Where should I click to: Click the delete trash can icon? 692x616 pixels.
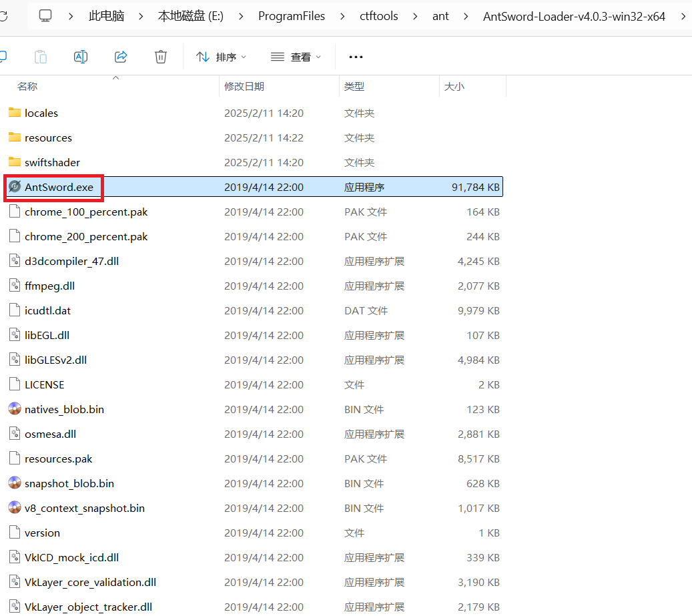tap(161, 57)
